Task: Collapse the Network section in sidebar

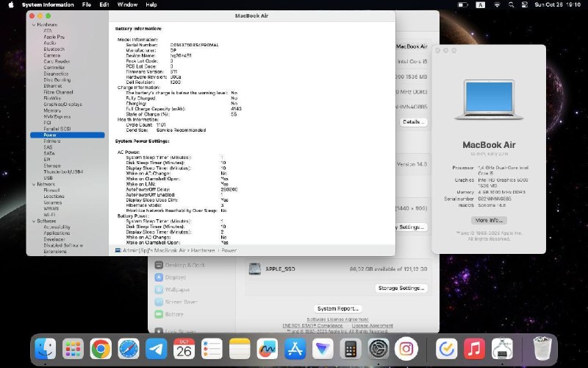Action: pyautogui.click(x=34, y=185)
